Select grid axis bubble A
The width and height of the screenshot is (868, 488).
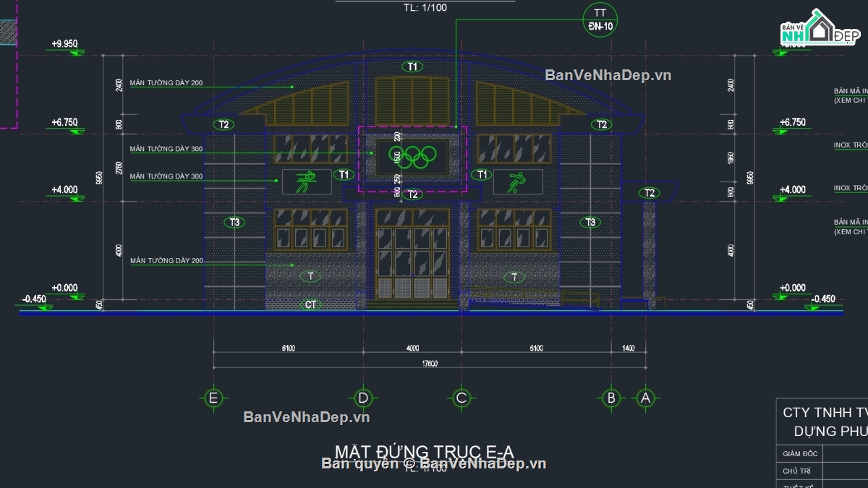pyautogui.click(x=646, y=398)
